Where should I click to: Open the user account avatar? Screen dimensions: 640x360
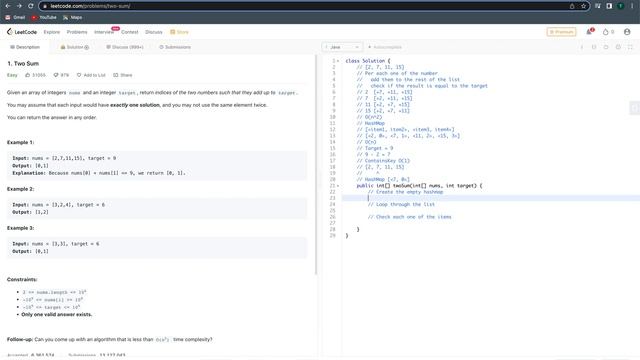627,32
